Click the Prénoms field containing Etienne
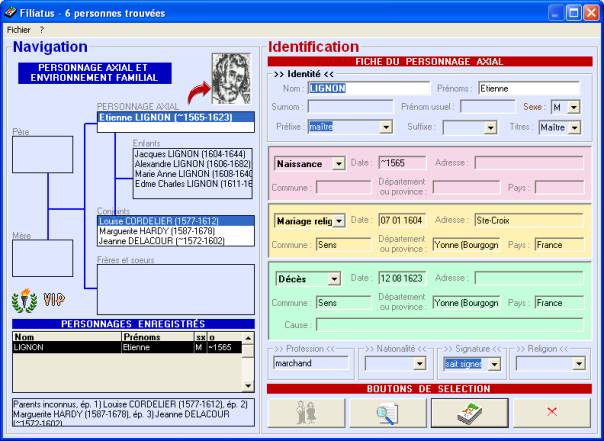Image resolution: width=604 pixels, height=441 pixels. coord(529,88)
